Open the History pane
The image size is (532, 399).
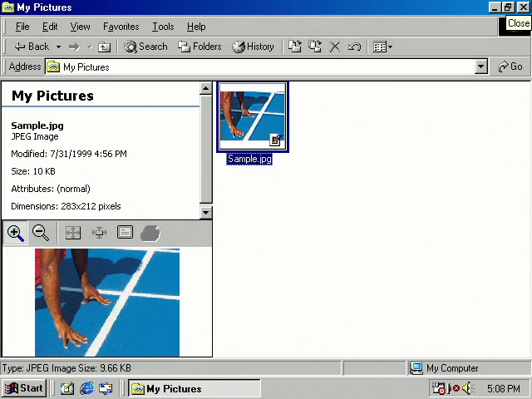coord(253,47)
